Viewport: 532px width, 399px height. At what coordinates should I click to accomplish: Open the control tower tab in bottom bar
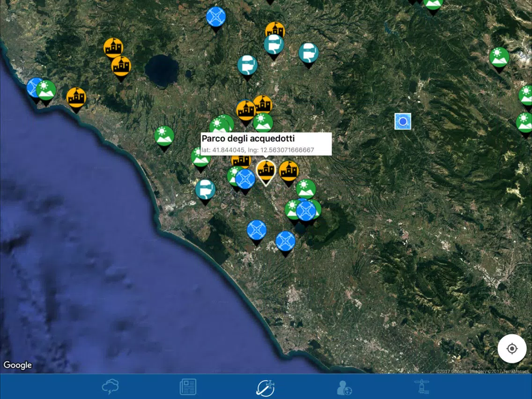click(x=421, y=387)
